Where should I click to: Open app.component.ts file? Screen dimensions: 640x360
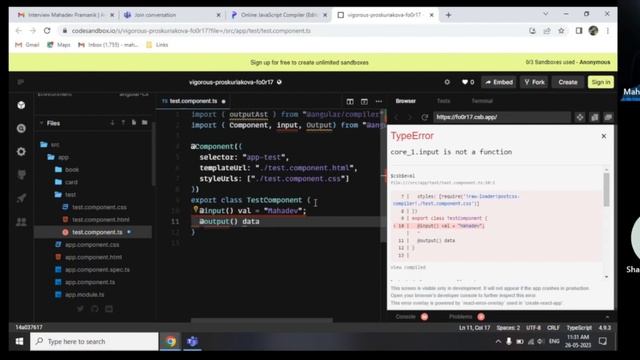(x=85, y=282)
